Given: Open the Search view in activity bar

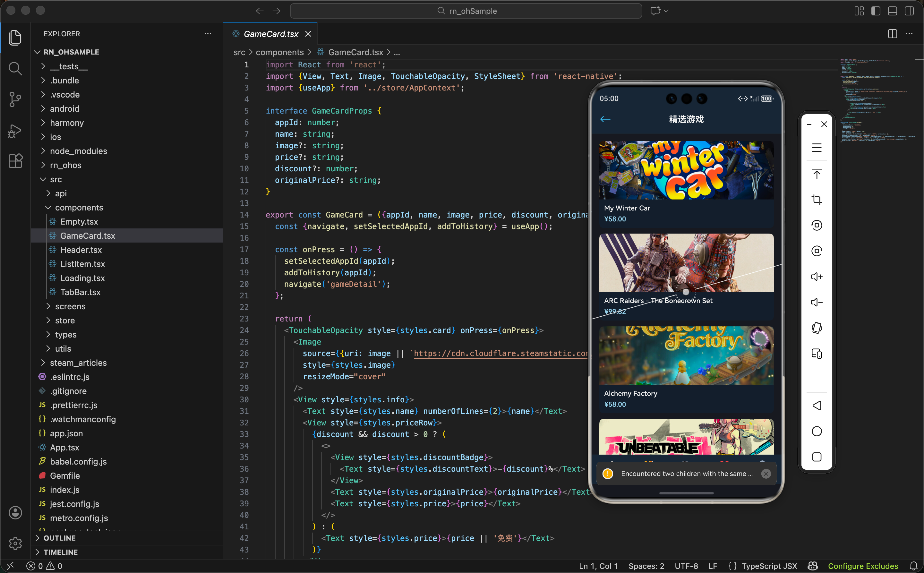Looking at the screenshot, I should point(15,69).
